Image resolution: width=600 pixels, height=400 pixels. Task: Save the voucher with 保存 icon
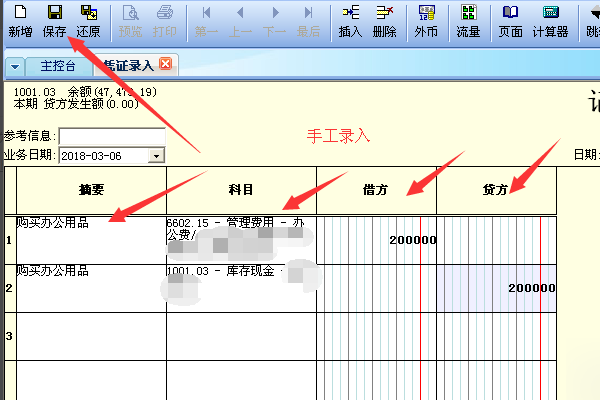(x=55, y=20)
